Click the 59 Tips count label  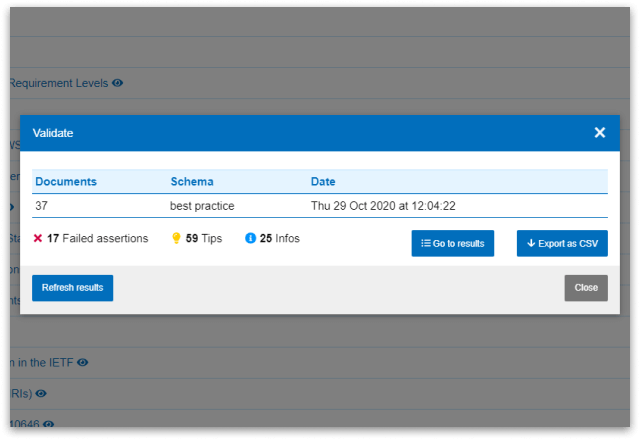pyautogui.click(x=204, y=239)
